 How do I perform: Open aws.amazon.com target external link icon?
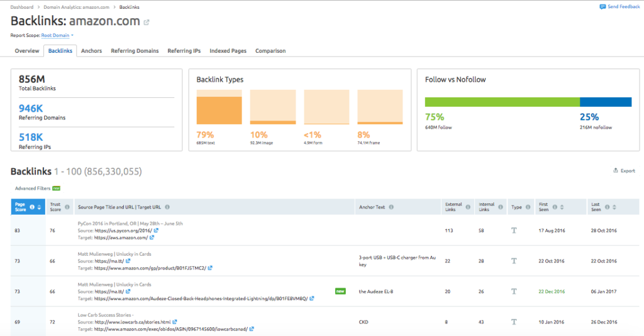click(152, 237)
